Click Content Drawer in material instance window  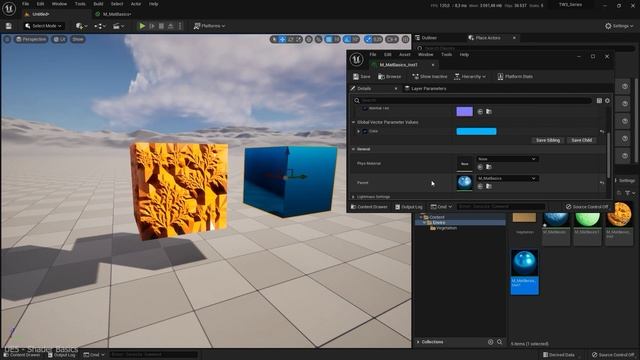coord(369,207)
